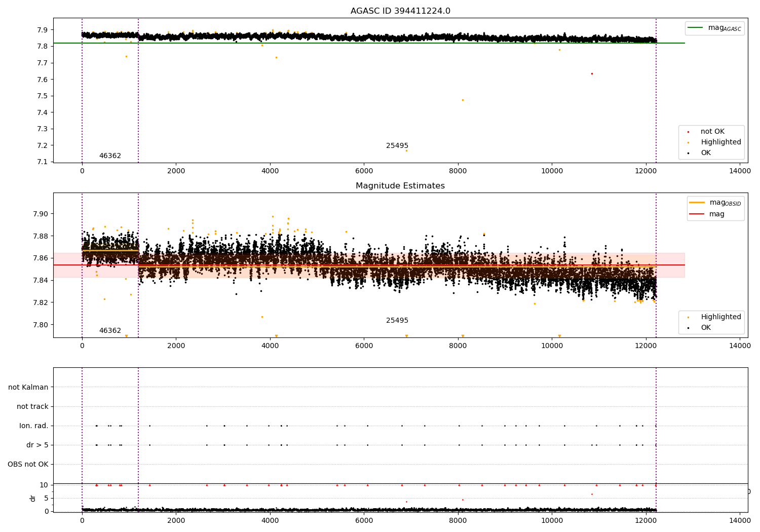Click the 'dr > 5' axis label
Screen dimensions: 760x532
click(37, 445)
